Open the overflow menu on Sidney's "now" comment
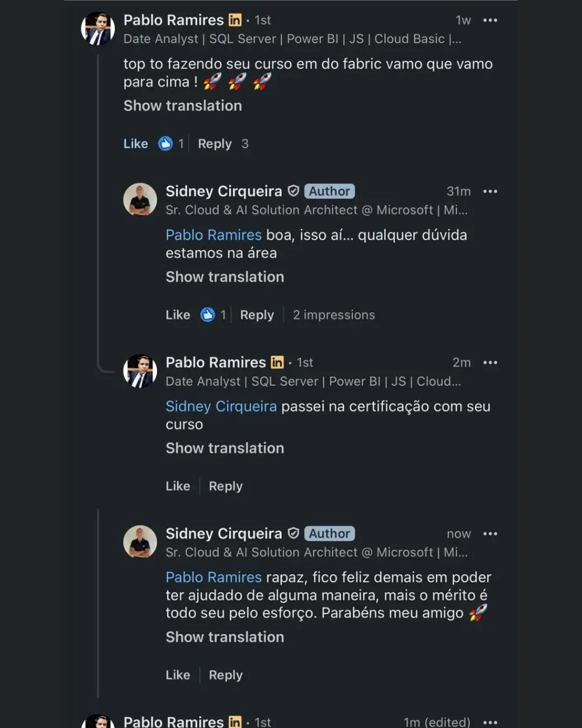 pos(490,533)
